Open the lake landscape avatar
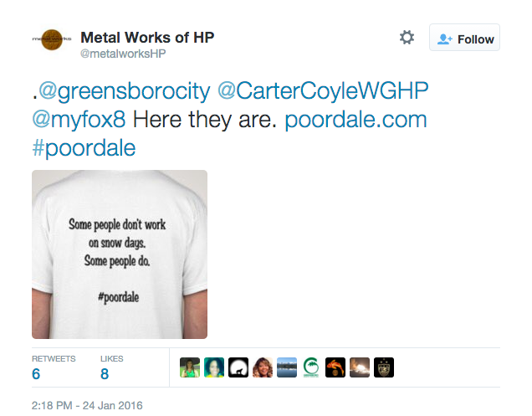Image resolution: width=532 pixels, height=416 pixels. tap(287, 367)
